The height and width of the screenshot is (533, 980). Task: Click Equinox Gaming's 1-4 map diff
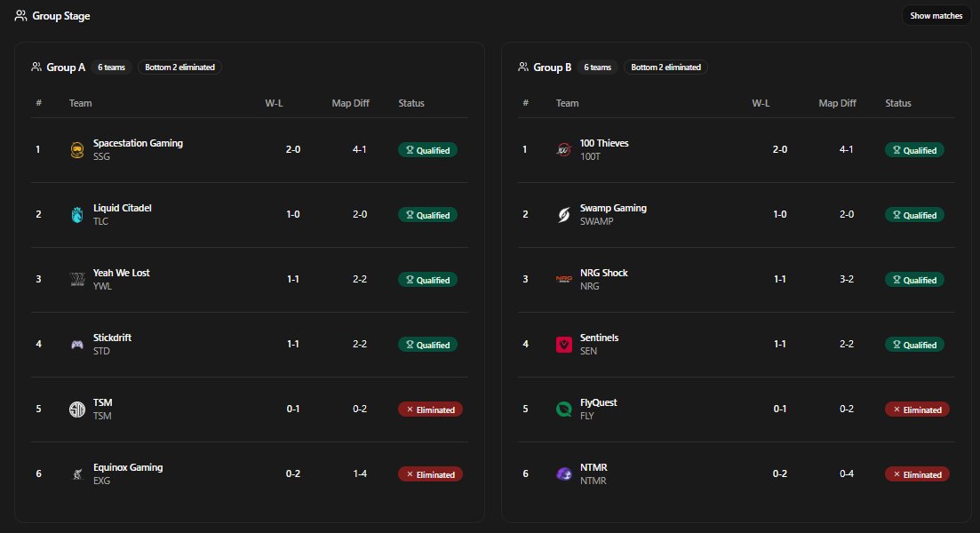360,473
